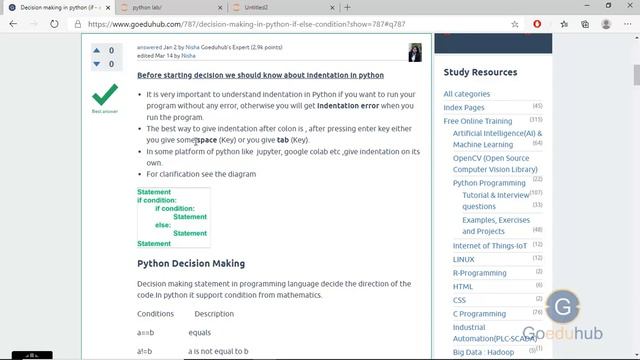The height and width of the screenshot is (360, 640).
Task: Click 'For clarification see the diagram' bullet
Action: click(x=201, y=174)
